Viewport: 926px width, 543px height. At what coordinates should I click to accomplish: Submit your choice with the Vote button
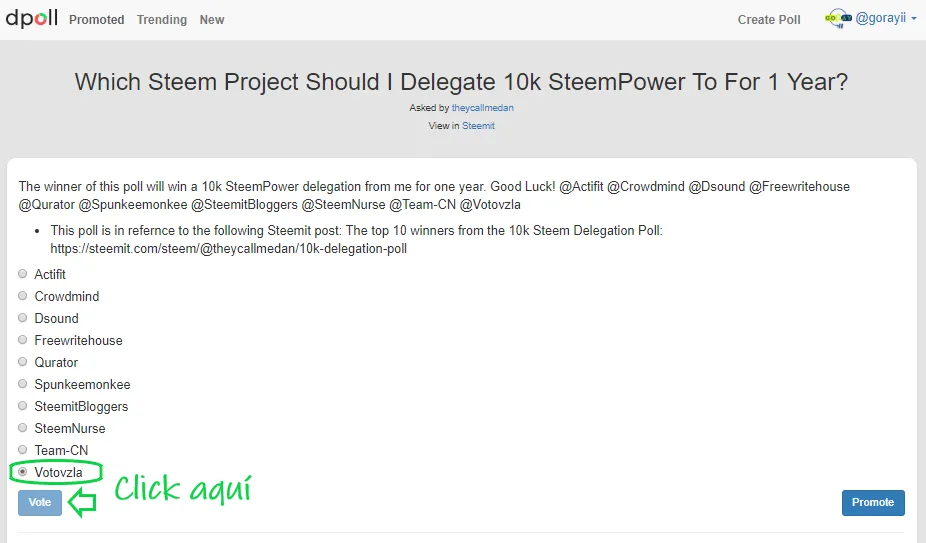pos(40,502)
